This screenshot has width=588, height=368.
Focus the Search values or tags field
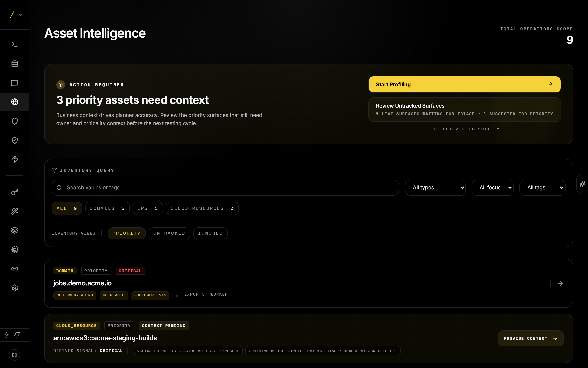tap(225, 188)
